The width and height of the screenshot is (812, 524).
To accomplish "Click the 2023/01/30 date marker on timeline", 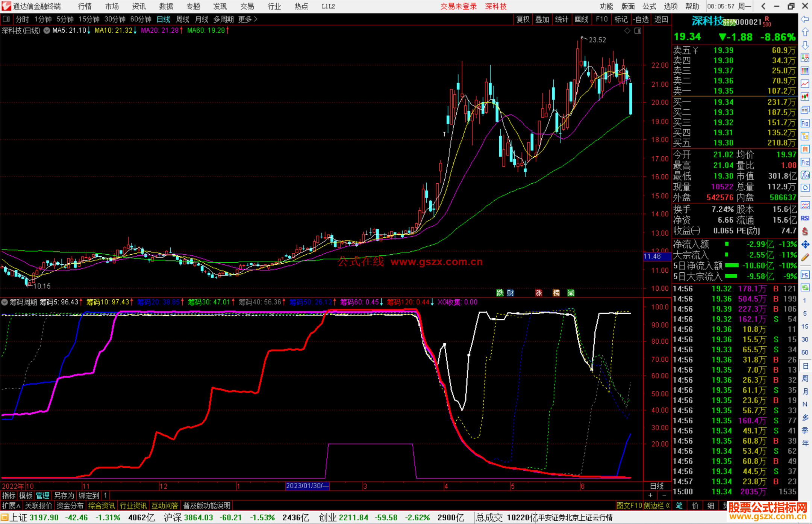I will [307, 486].
